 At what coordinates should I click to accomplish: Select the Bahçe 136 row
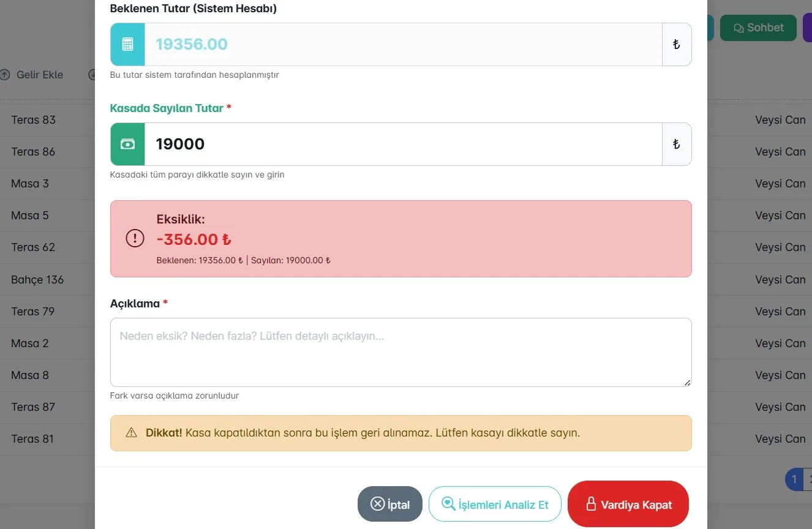click(48, 280)
